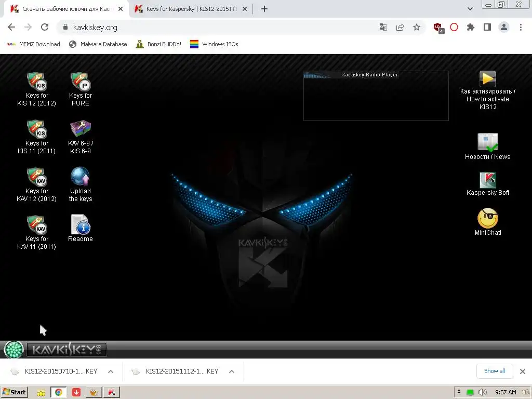532x399 pixels.
Task: Click the box package taskbar icon
Action: pos(94,393)
